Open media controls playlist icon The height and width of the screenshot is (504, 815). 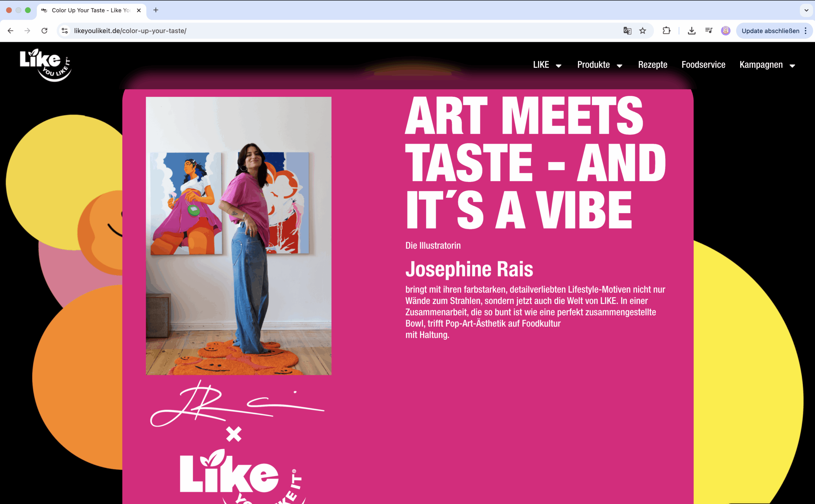coord(709,31)
